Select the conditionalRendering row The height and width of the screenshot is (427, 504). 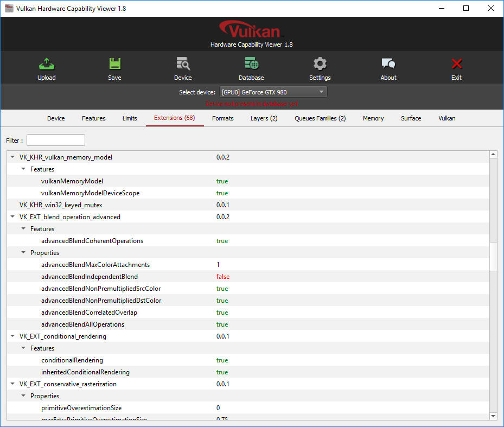click(248, 360)
